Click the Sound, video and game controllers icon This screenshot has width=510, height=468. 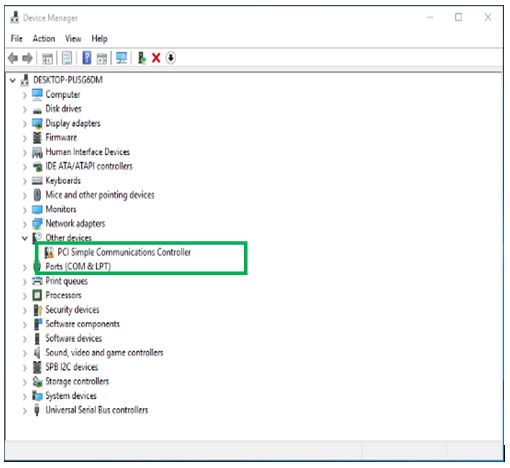pos(37,353)
